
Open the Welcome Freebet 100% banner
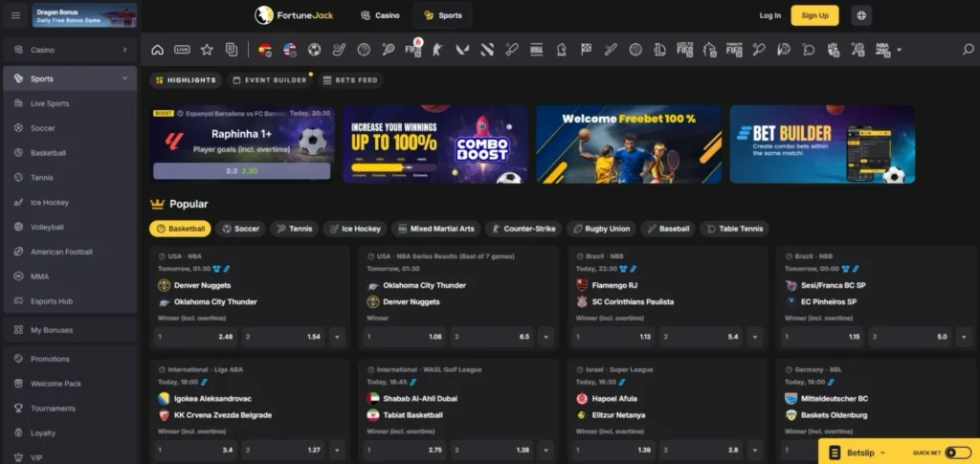(x=629, y=144)
